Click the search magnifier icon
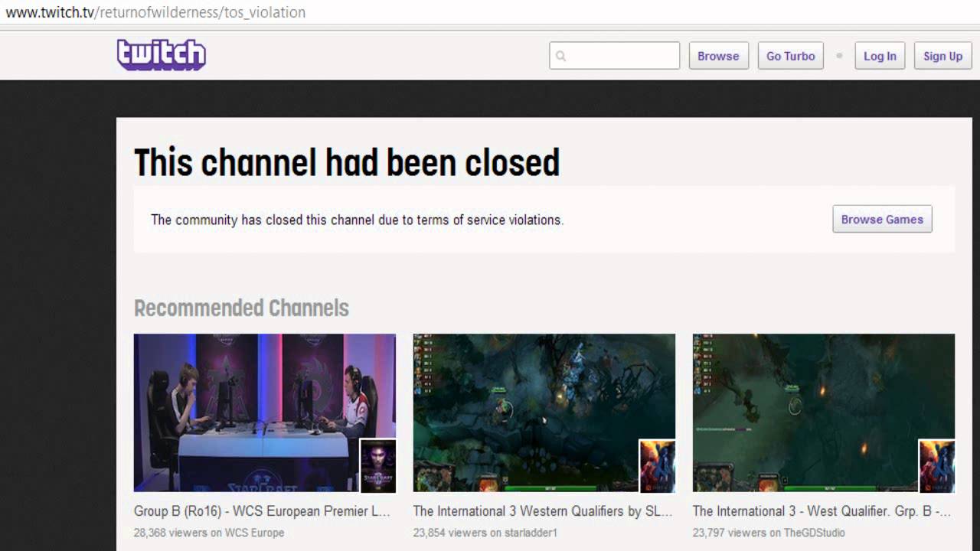 [x=560, y=56]
